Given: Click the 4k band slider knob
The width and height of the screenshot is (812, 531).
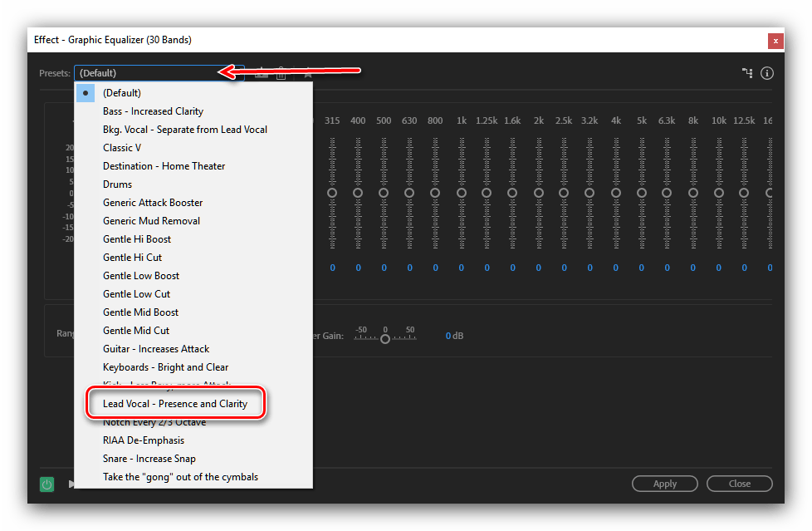Looking at the screenshot, I should click(616, 193).
